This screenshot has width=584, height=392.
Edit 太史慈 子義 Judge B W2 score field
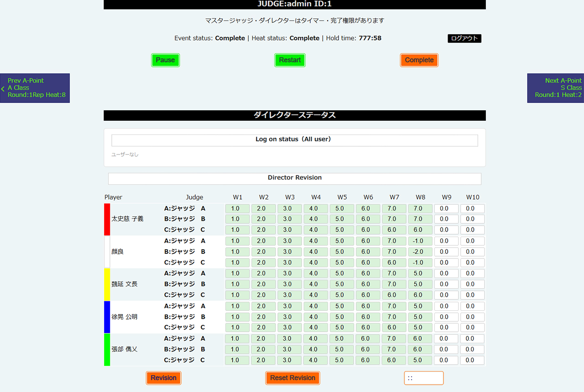263,219
